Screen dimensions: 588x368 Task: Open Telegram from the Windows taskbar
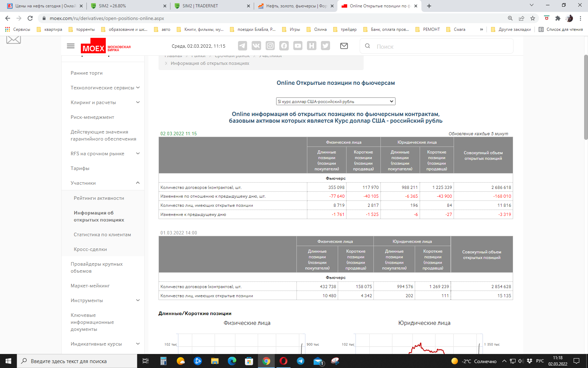coord(301,361)
